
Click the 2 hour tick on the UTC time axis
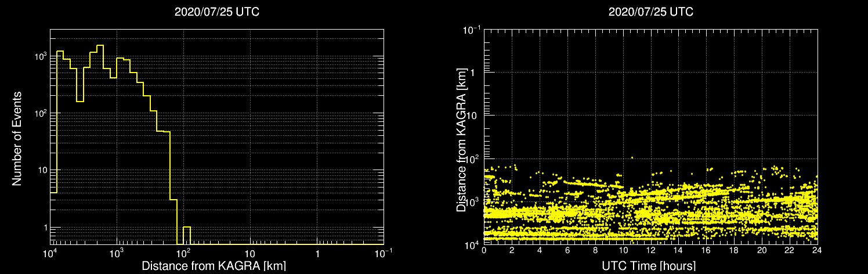512,250
